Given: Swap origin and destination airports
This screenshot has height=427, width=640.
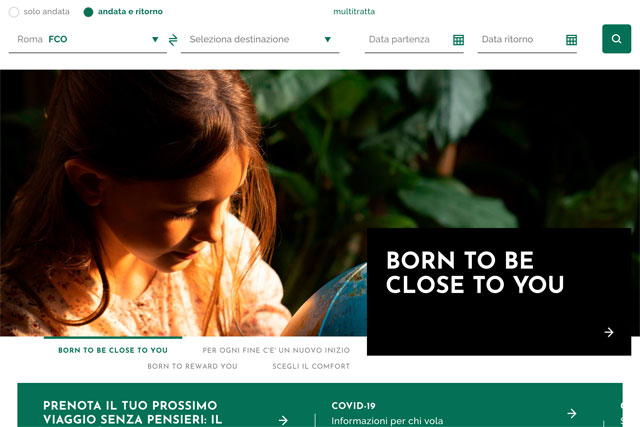Looking at the screenshot, I should [173, 40].
